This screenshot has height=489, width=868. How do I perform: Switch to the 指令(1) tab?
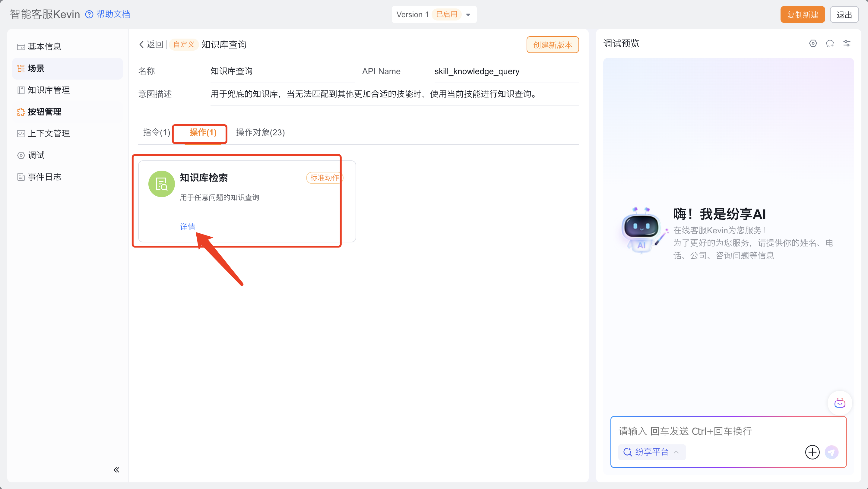[x=156, y=133]
